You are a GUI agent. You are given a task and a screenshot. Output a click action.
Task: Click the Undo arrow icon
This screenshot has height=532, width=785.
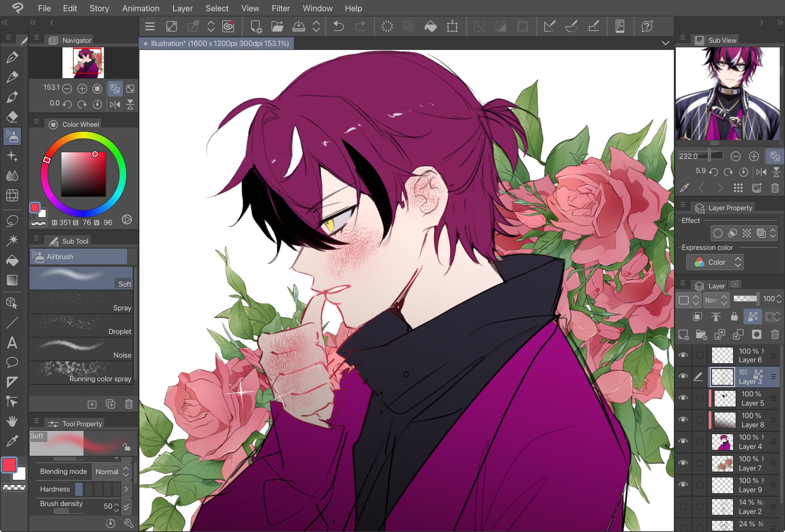click(338, 26)
